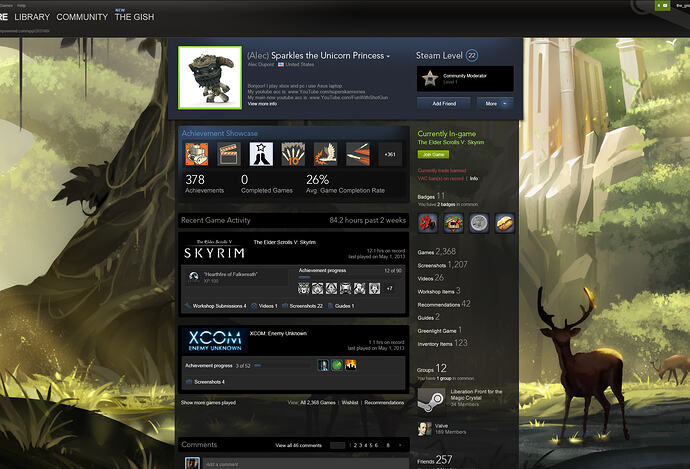Click the clapperboard achievement icon

(229, 154)
